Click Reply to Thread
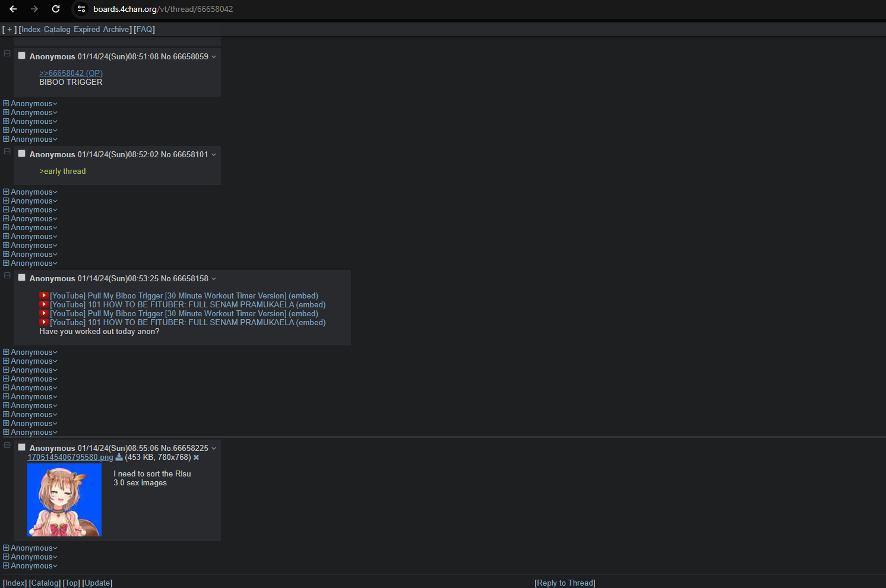The width and height of the screenshot is (886, 588). (x=565, y=583)
